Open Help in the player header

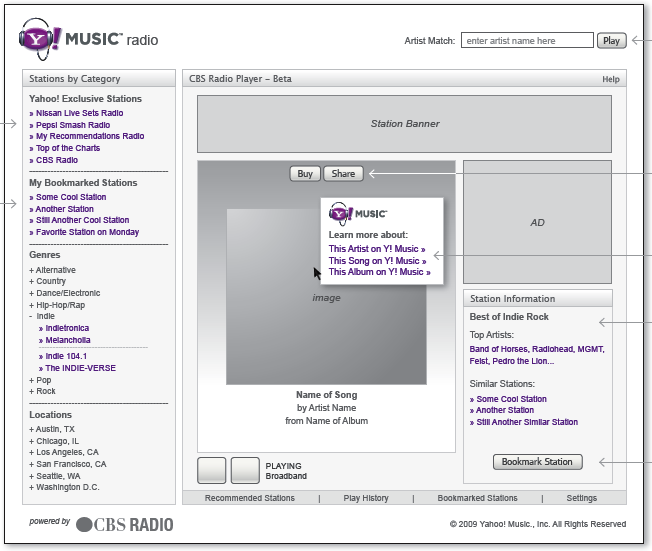(610, 79)
